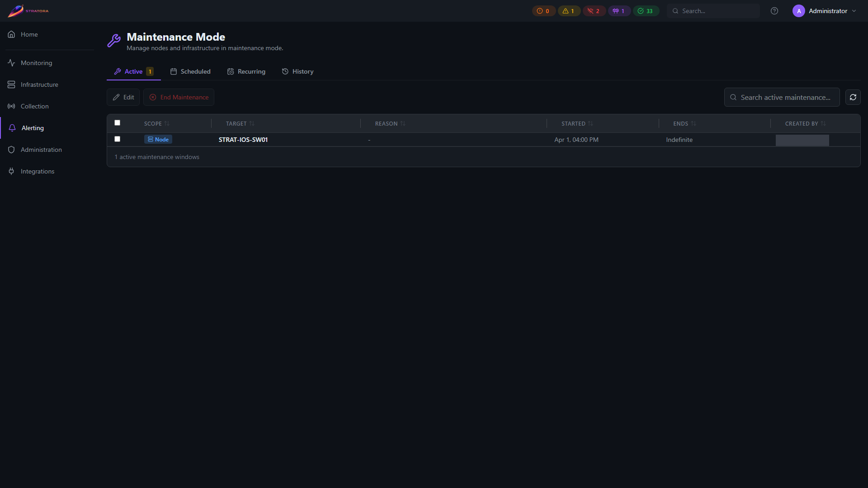
Task: Focus the global Search field
Action: tap(713, 11)
